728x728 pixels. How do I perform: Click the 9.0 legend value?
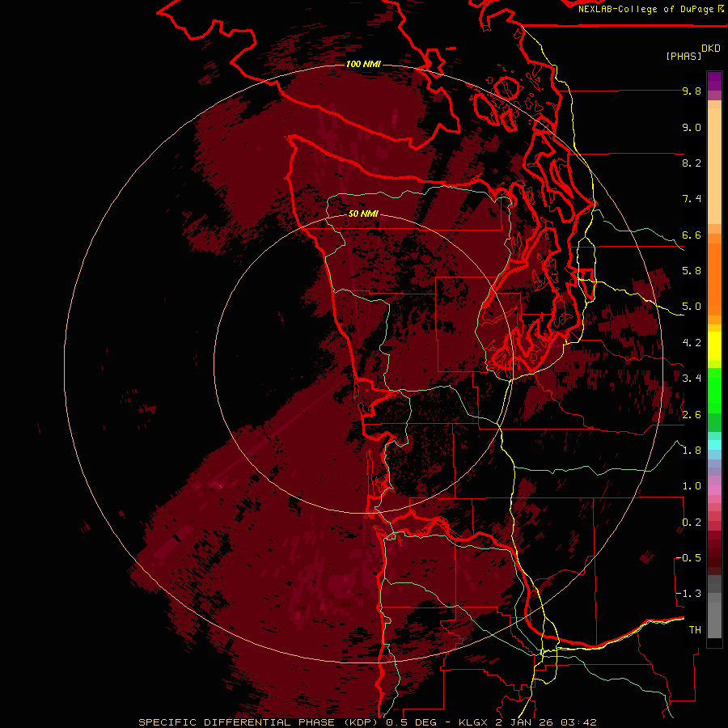pos(692,127)
